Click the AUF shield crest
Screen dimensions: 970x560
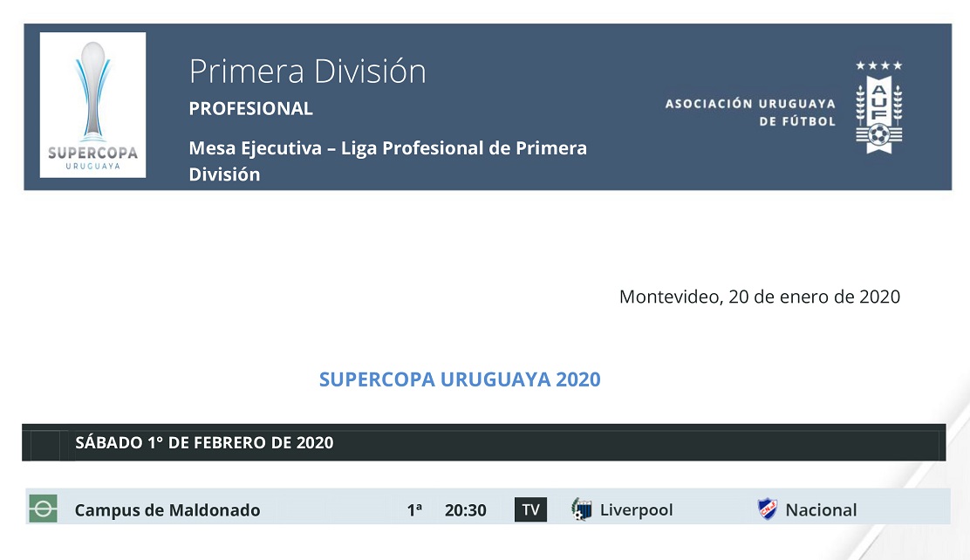pos(879,114)
